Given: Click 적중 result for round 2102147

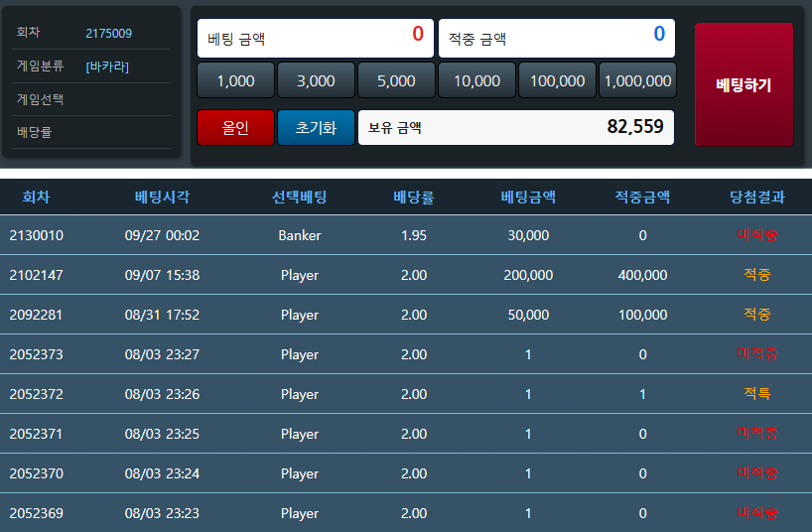Looking at the screenshot, I should click(x=757, y=275).
